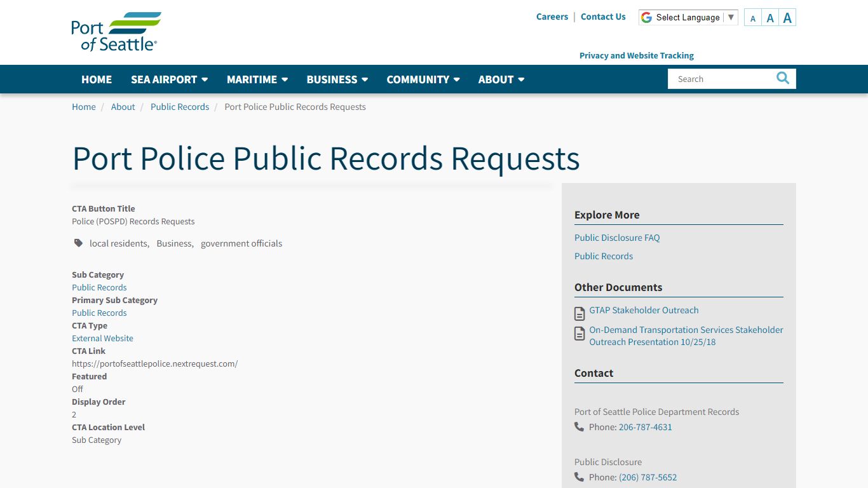
Task: Click the portofseattlepolice.nextrequest.com URL text
Action: 155,363
